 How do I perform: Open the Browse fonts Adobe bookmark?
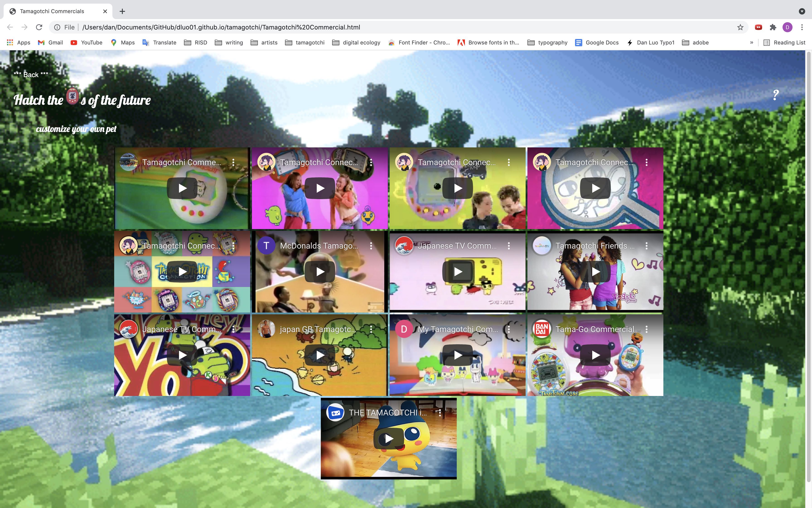click(x=488, y=43)
